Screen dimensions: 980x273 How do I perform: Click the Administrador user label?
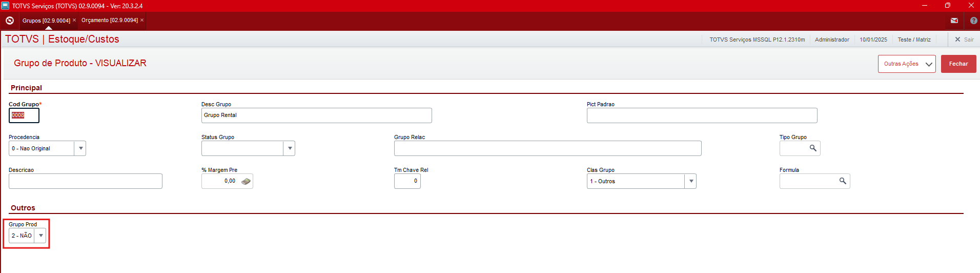click(832, 40)
